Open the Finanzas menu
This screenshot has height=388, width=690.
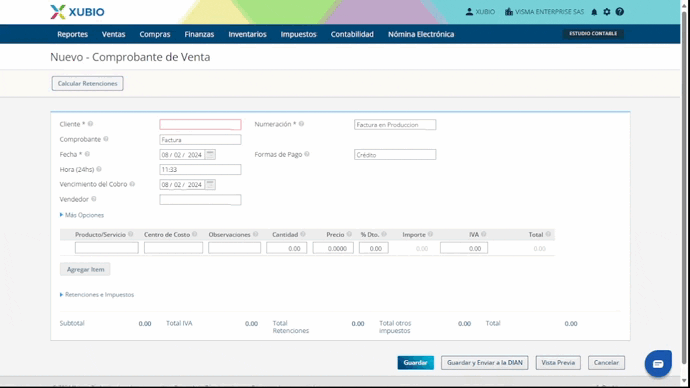pos(199,34)
